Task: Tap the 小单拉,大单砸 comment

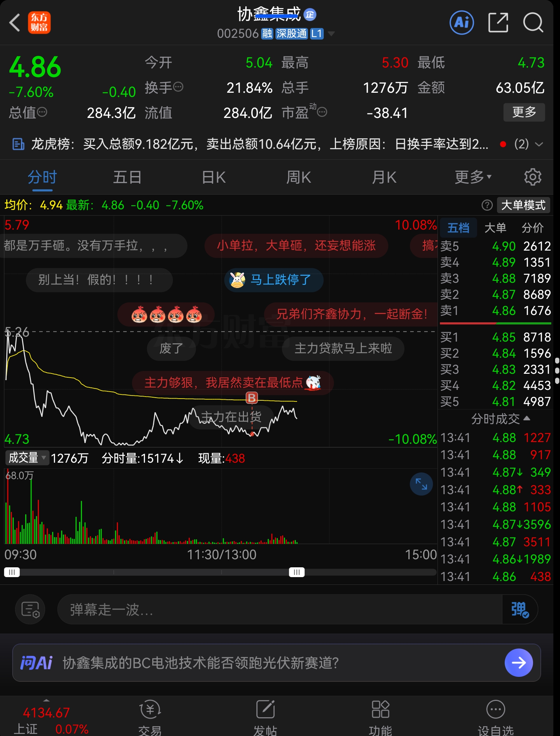Action: coord(296,246)
